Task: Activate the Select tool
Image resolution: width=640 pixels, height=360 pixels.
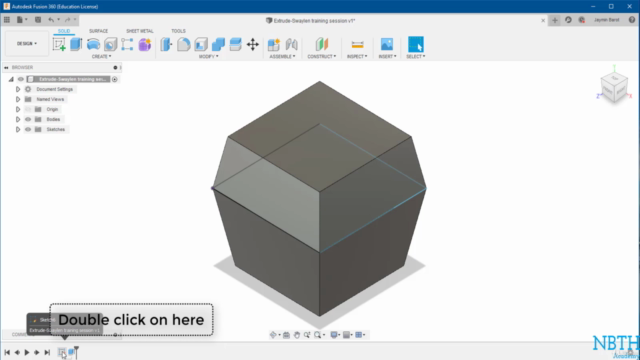Action: 416,44
